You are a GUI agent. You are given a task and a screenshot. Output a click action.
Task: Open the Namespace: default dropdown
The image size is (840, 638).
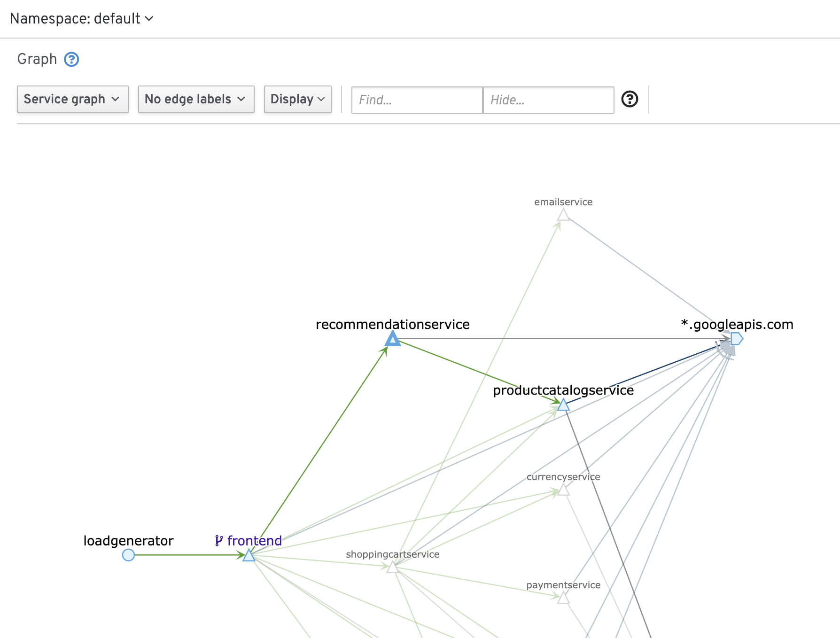point(82,19)
